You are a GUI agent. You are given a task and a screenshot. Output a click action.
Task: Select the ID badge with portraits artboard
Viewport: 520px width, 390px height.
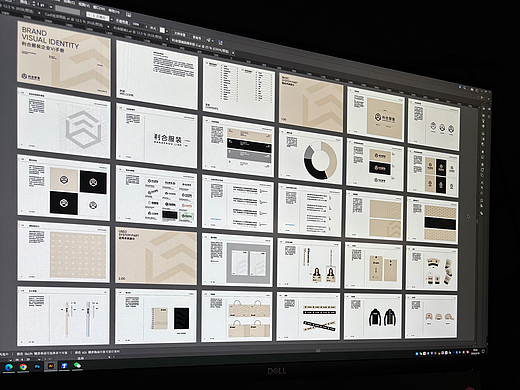click(309, 263)
